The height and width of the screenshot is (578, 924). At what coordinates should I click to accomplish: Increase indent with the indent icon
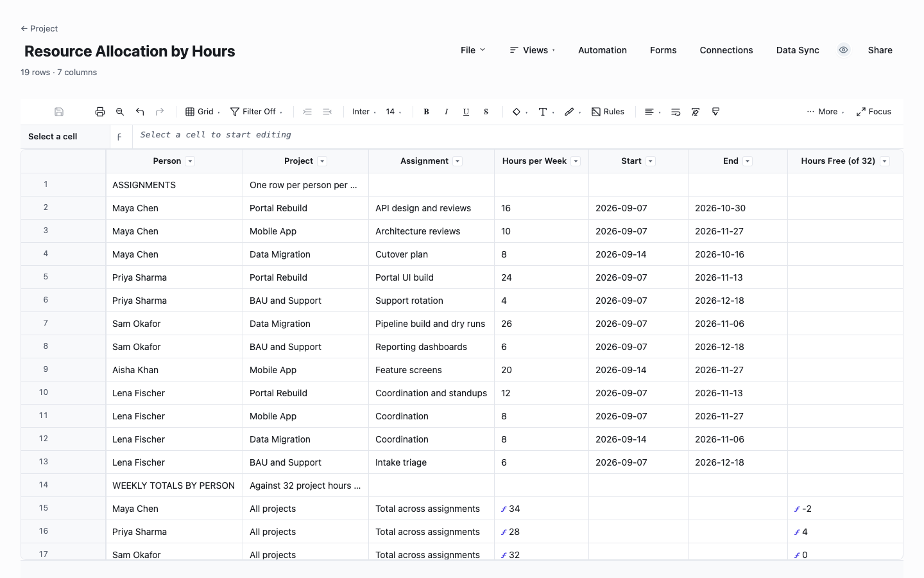(x=307, y=112)
